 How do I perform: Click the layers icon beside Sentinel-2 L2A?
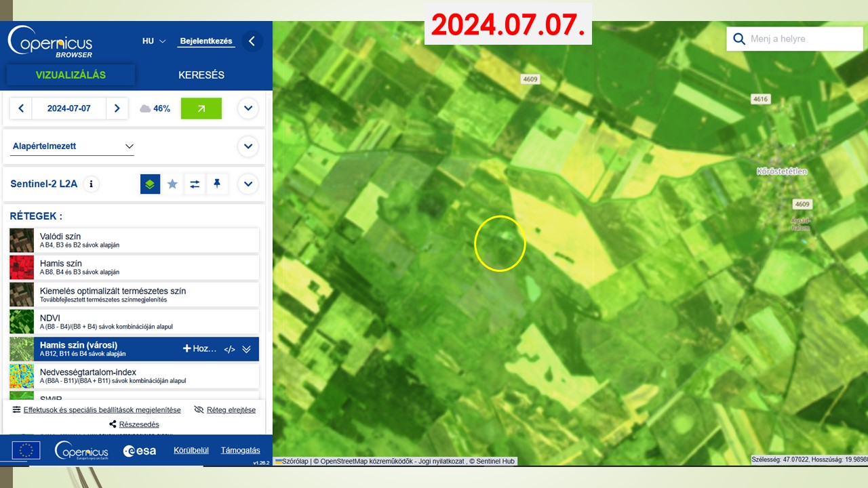point(150,184)
